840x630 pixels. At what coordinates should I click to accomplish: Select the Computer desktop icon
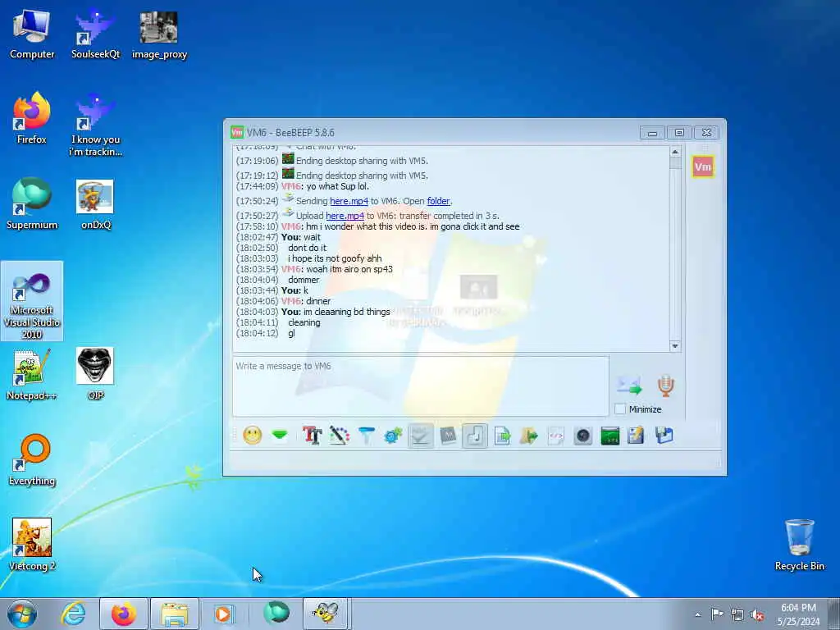32,35
